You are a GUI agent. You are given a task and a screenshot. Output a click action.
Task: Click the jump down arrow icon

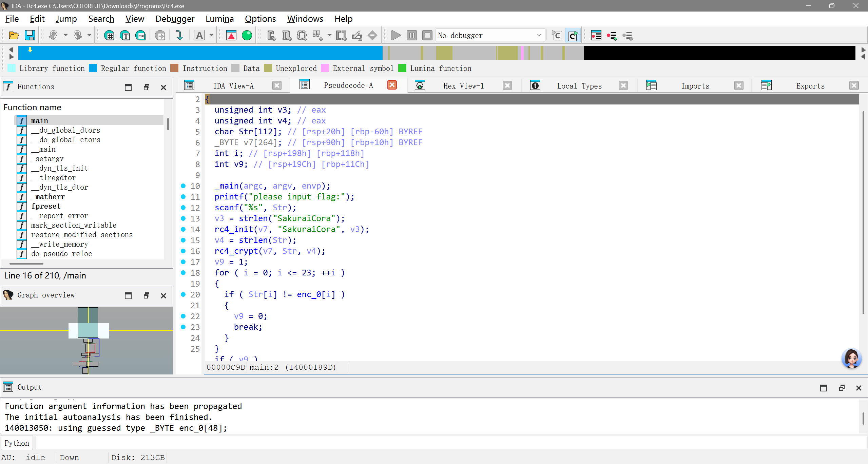179,35
